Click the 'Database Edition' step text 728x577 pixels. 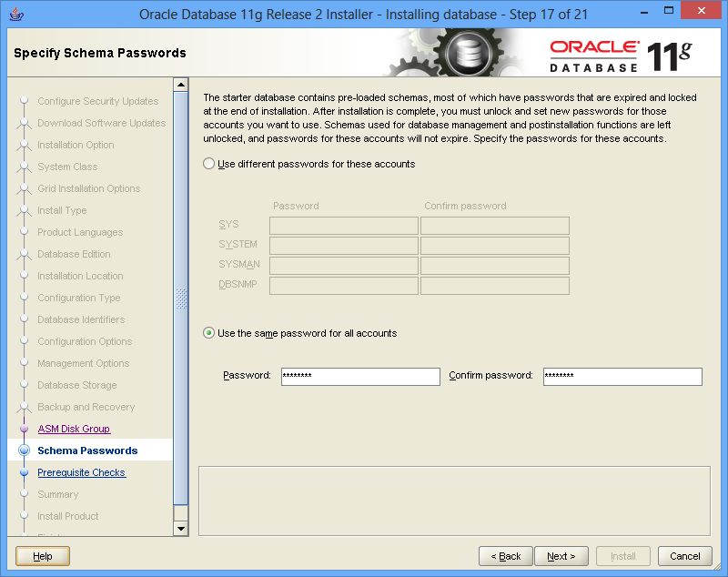(x=74, y=254)
